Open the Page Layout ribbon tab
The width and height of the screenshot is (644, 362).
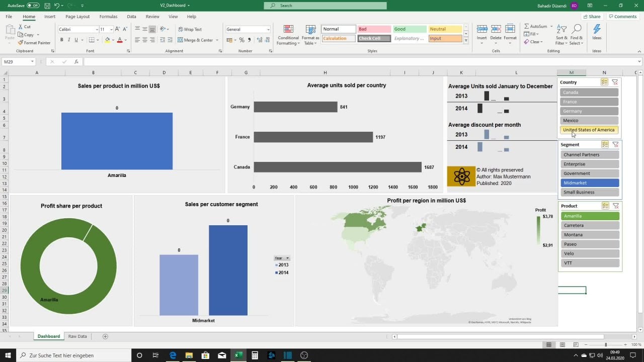point(77,17)
